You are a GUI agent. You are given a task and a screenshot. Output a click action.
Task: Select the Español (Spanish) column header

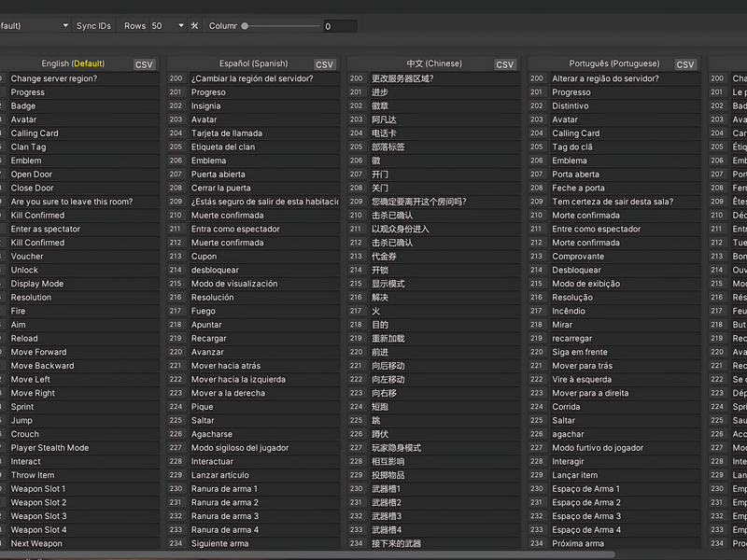tap(253, 63)
